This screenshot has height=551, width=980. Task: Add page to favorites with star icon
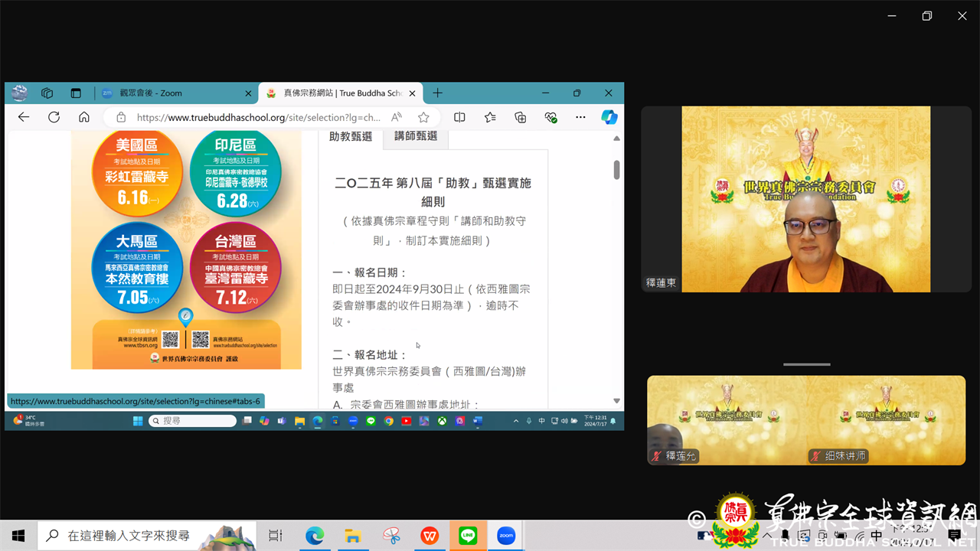[423, 117]
